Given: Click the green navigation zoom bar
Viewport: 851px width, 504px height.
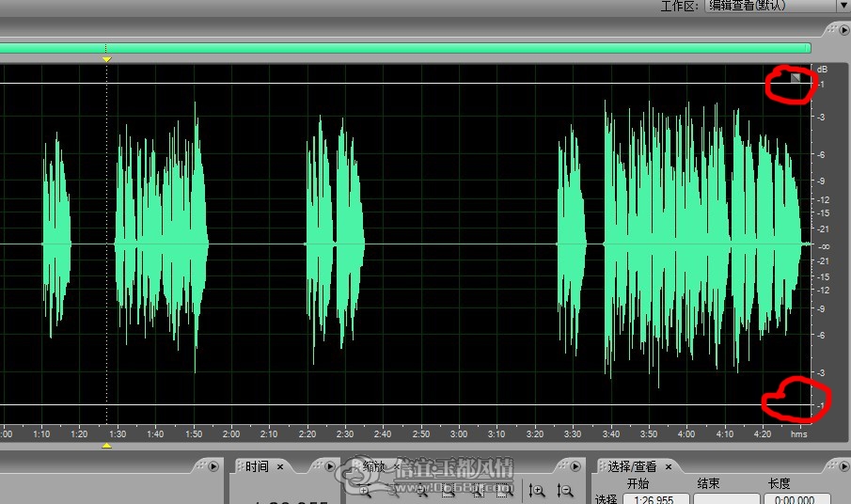Looking at the screenshot, I should click(x=404, y=48).
